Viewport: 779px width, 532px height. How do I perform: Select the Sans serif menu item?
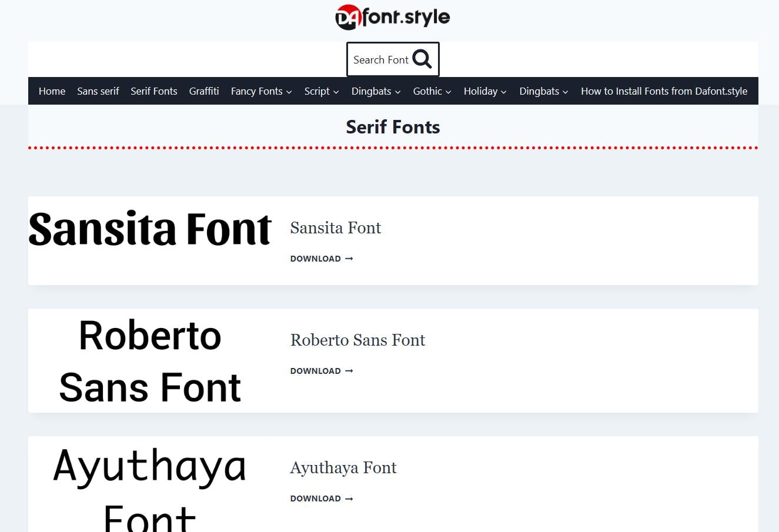[x=98, y=91]
